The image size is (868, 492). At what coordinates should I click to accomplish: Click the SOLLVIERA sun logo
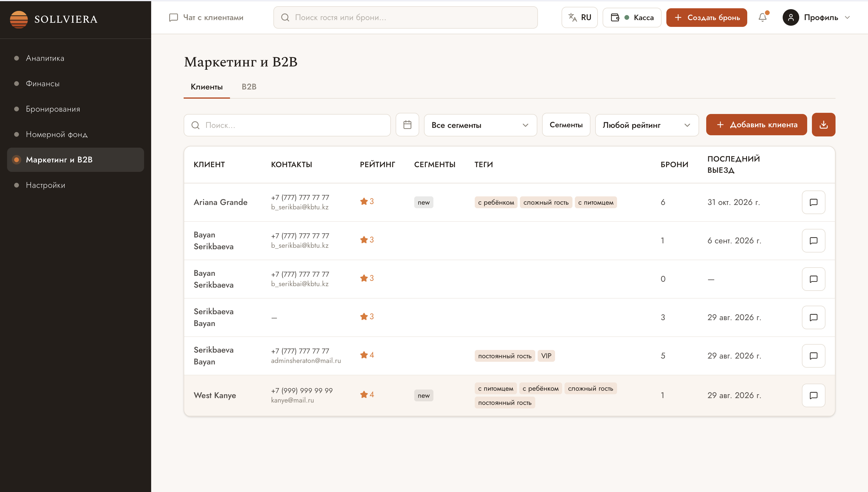(x=19, y=19)
